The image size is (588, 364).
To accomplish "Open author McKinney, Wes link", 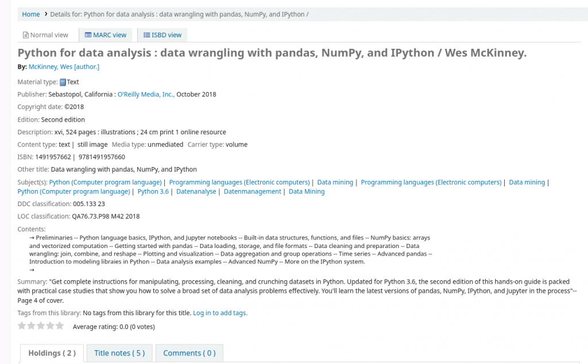I will [64, 67].
